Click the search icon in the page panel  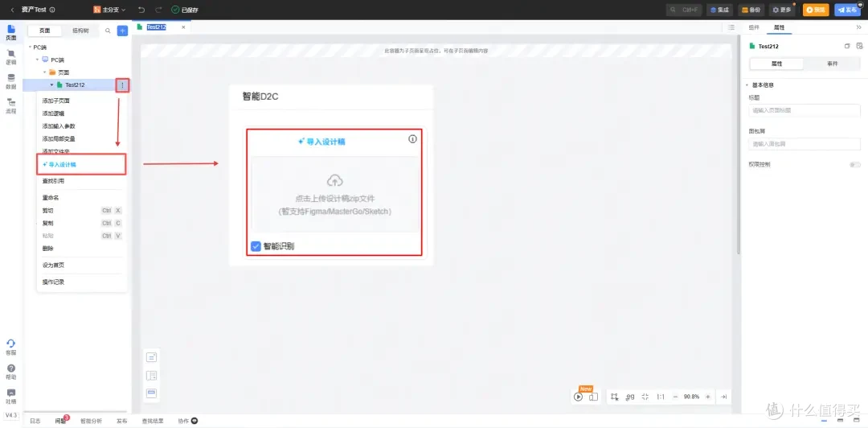click(x=108, y=31)
